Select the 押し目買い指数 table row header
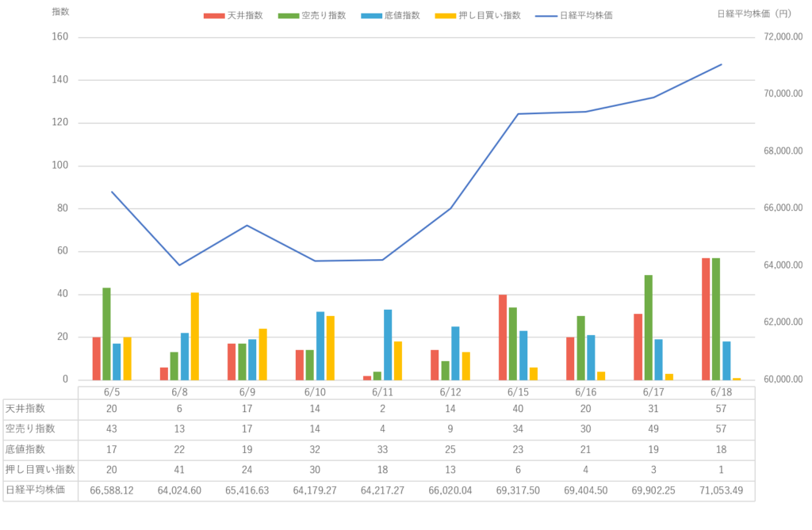Image resolution: width=812 pixels, height=530 pixels. coord(40,470)
